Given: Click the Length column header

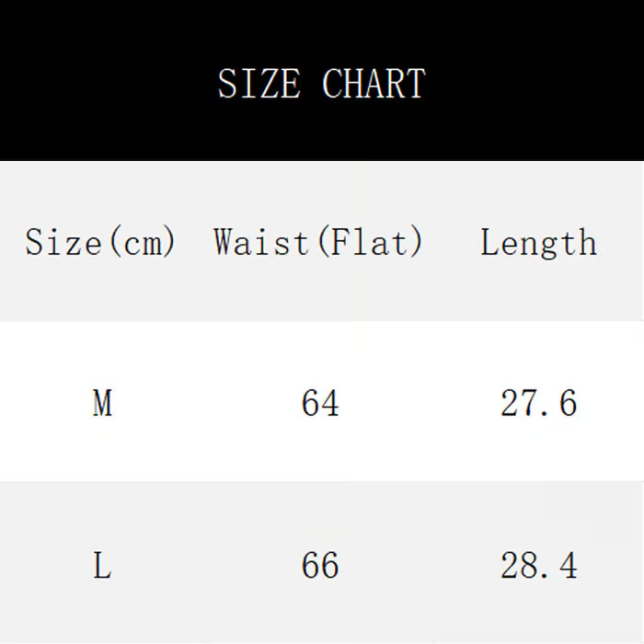Looking at the screenshot, I should (538, 243).
